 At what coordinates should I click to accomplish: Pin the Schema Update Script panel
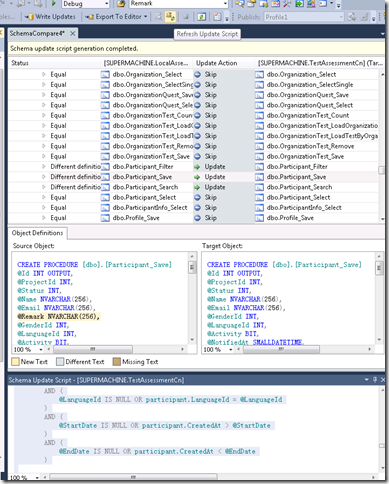tap(375, 380)
